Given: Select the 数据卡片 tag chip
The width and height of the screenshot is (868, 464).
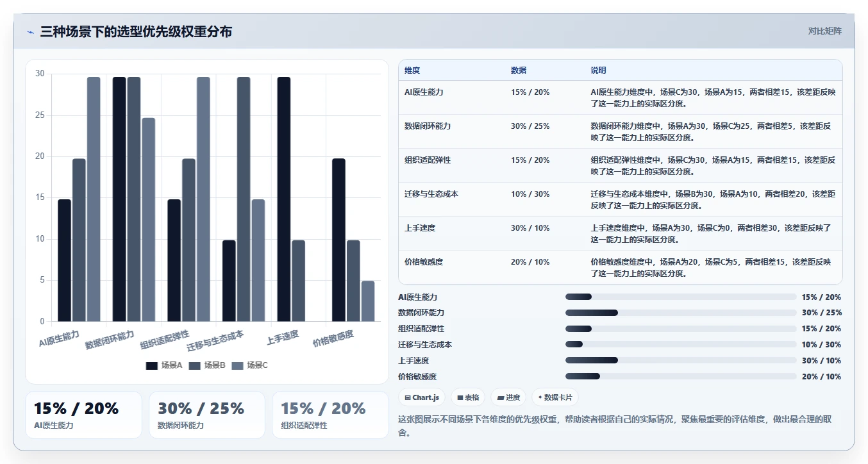Looking at the screenshot, I should pyautogui.click(x=555, y=397).
